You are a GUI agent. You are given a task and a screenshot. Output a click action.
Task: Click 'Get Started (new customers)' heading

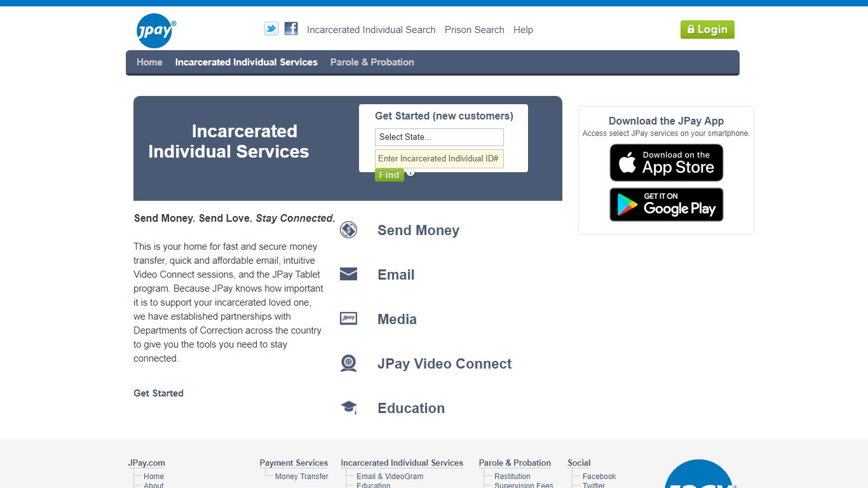point(444,116)
